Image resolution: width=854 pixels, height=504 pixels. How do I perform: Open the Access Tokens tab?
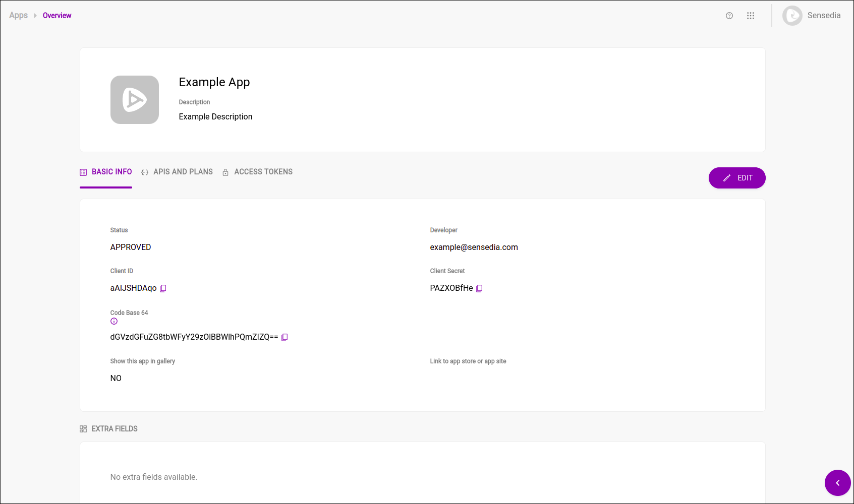point(258,172)
